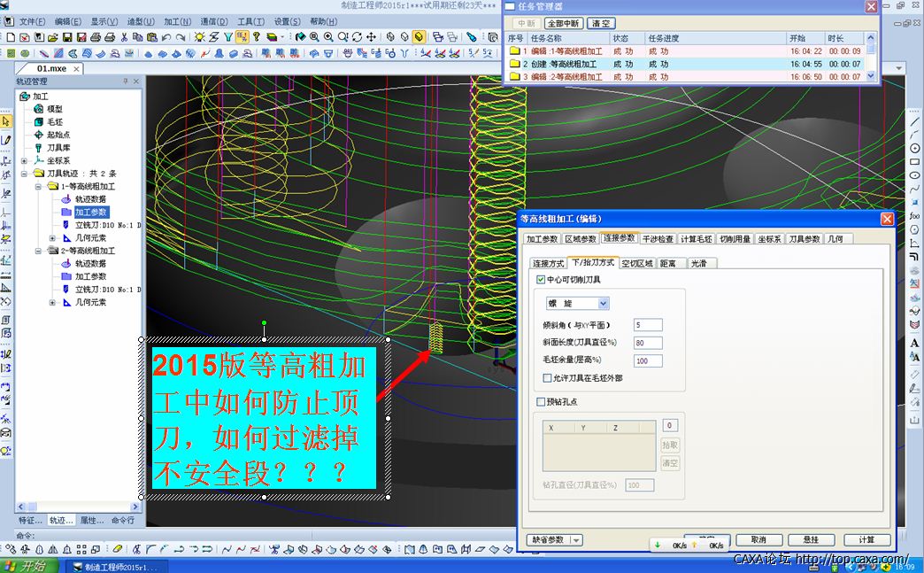Click the rectangle tool in right toolbar

914,161
